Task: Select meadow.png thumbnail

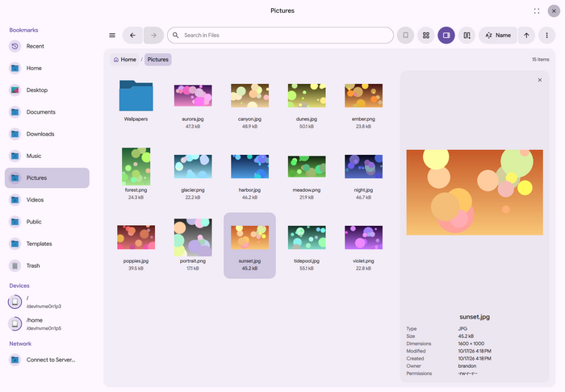Action: 307,167
